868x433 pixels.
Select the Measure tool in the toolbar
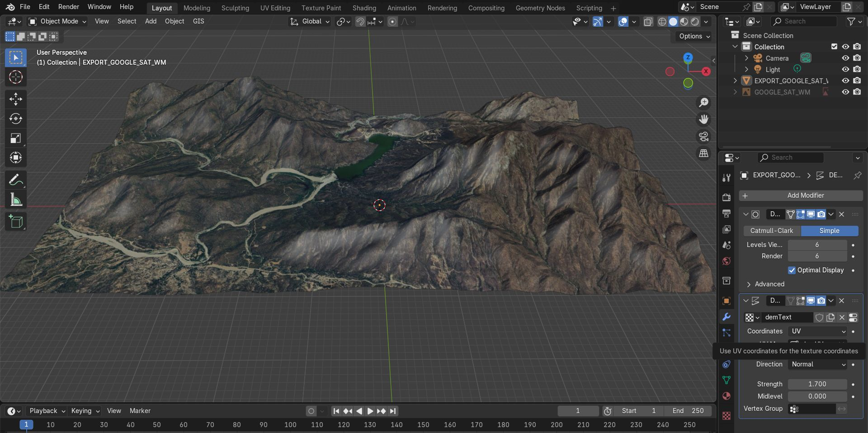pos(16,199)
